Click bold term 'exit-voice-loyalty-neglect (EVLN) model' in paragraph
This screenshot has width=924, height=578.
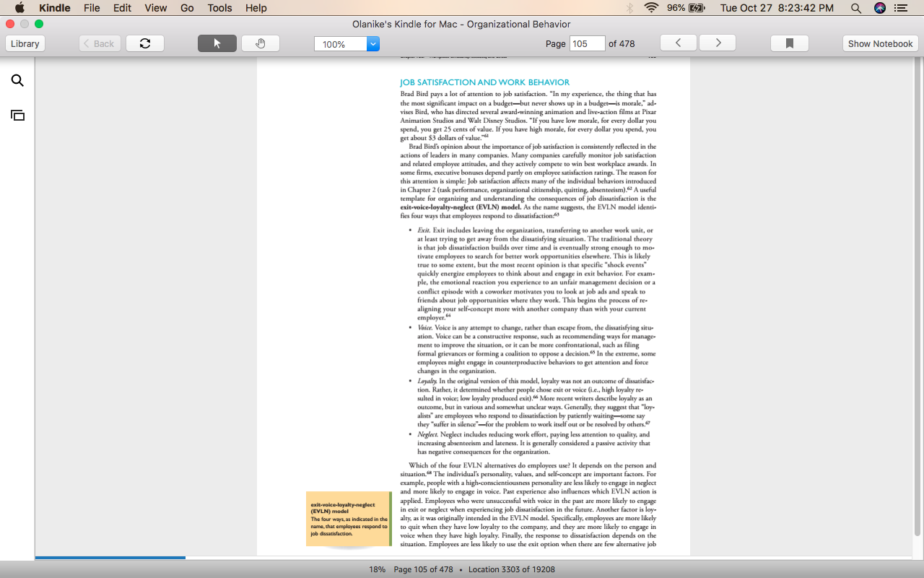[x=461, y=207]
